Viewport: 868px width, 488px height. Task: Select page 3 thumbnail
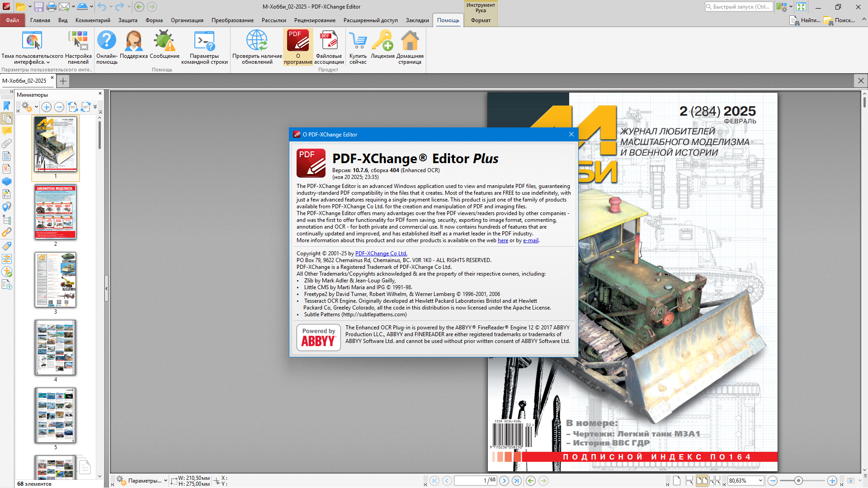click(56, 280)
